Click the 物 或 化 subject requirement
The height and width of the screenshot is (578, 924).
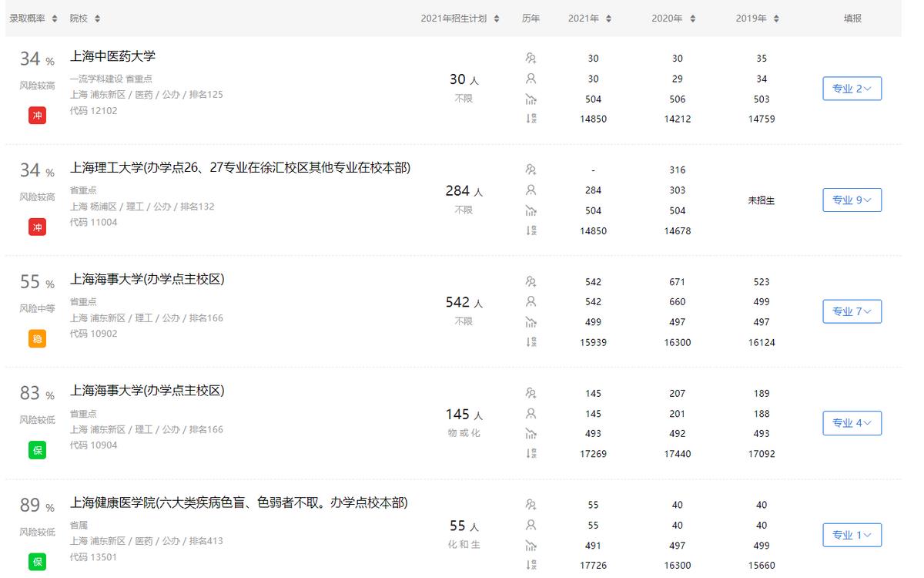(x=464, y=433)
